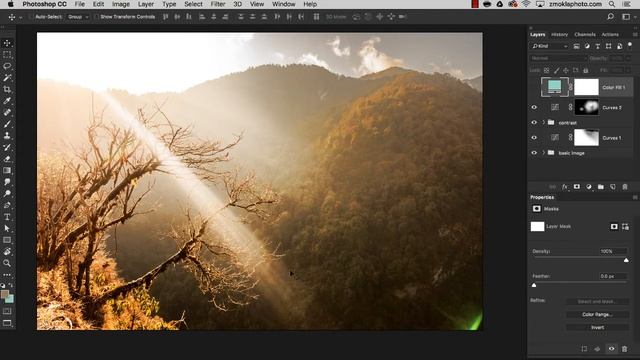Select the Lasso tool

point(7,66)
